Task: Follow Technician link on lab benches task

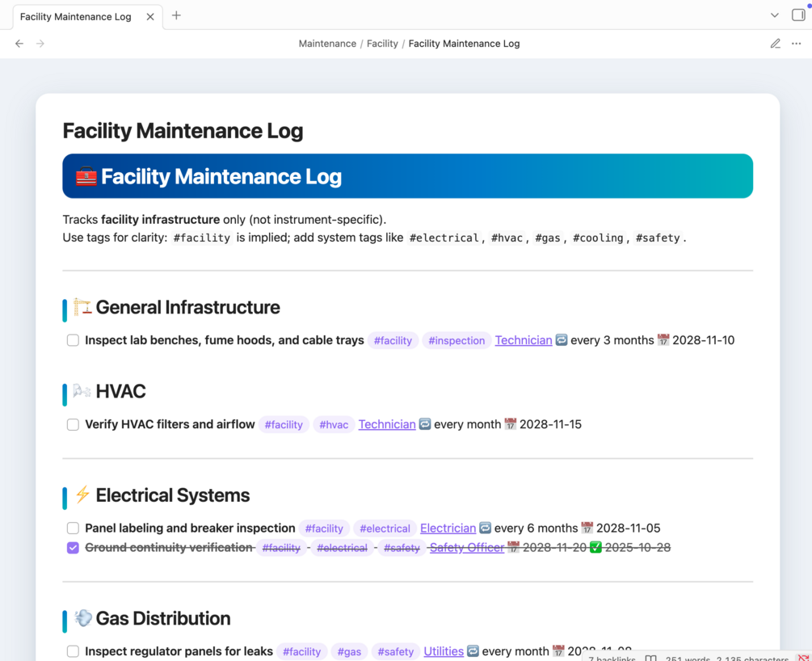Action: click(524, 340)
